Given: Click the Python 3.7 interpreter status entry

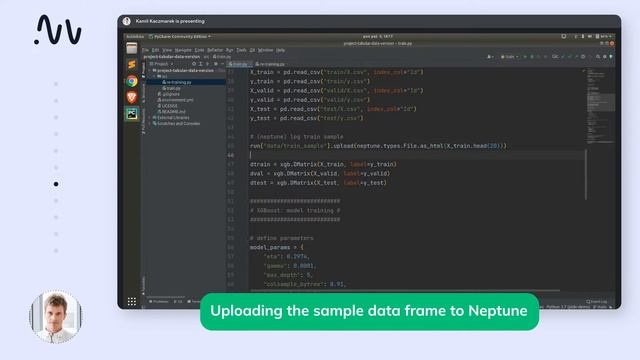Looking at the screenshot, I should [x=568, y=307].
